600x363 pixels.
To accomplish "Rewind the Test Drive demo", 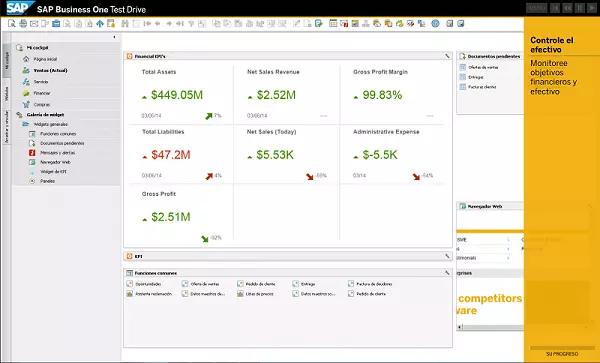I will coord(567,8).
